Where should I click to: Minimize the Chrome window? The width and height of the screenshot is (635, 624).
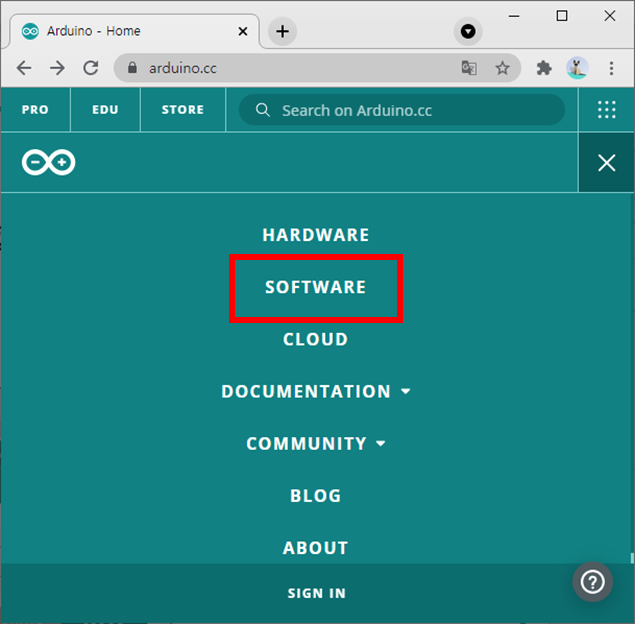tap(514, 16)
